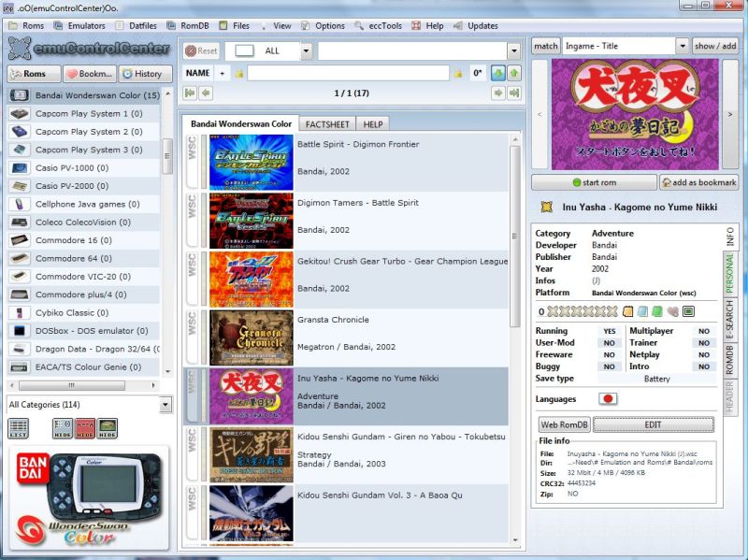Toggle the User-Mod NO value
The image size is (748, 560).
pyautogui.click(x=610, y=343)
